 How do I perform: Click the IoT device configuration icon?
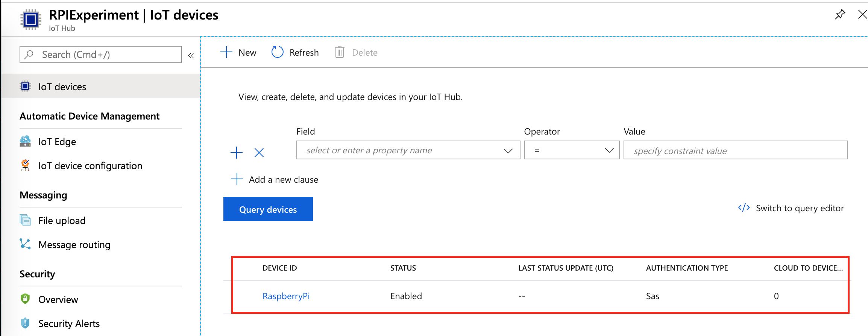(x=25, y=165)
